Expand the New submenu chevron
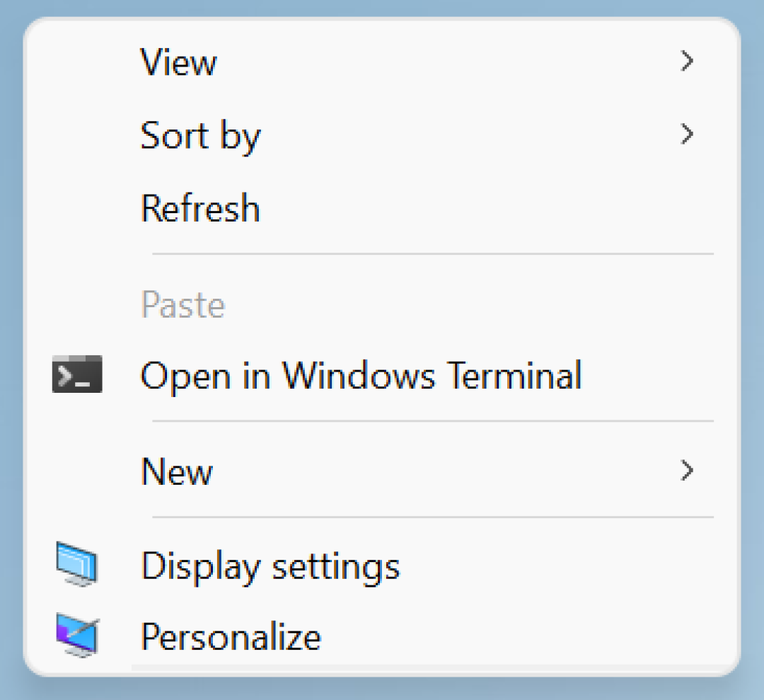Image resolution: width=764 pixels, height=700 pixels. pyautogui.click(x=687, y=471)
